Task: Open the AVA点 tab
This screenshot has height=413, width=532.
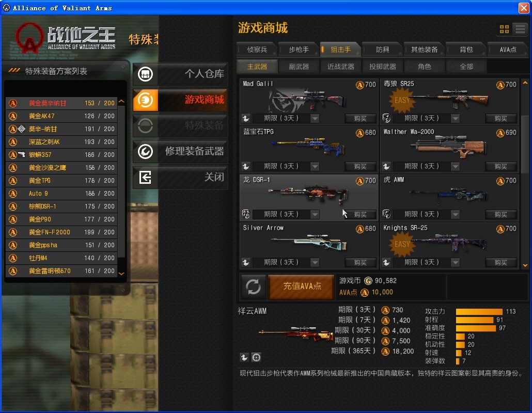Action: click(508, 50)
